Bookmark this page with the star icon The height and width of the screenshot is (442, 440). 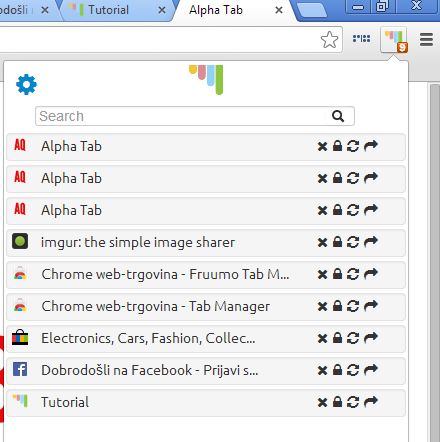click(329, 40)
